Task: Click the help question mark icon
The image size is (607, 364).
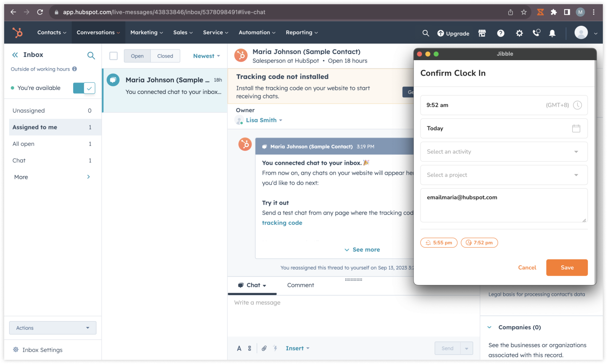Action: click(501, 33)
